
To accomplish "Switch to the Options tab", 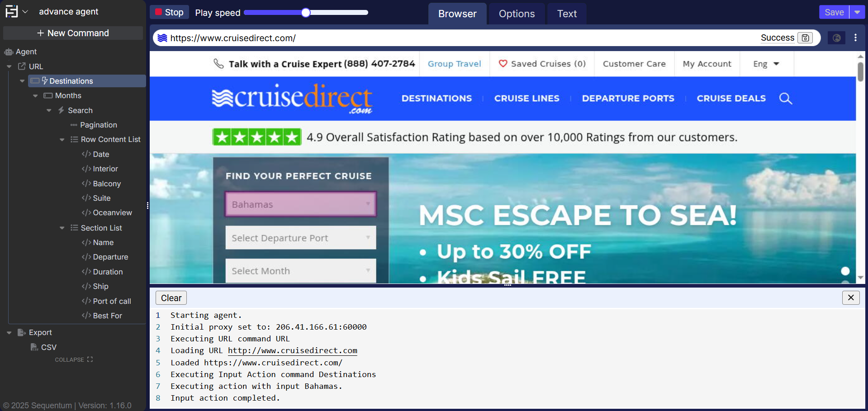I will tap(517, 14).
